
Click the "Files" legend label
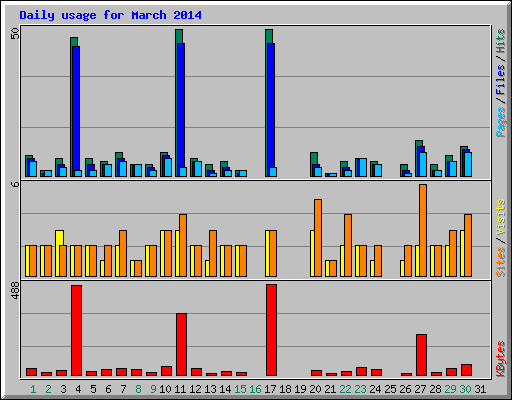[500, 80]
